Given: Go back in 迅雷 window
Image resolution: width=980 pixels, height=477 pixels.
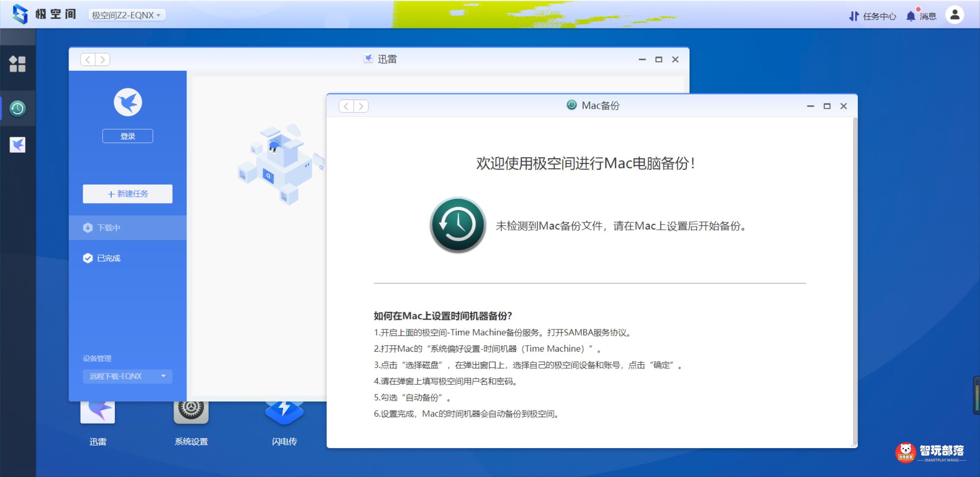Looking at the screenshot, I should pos(88,59).
